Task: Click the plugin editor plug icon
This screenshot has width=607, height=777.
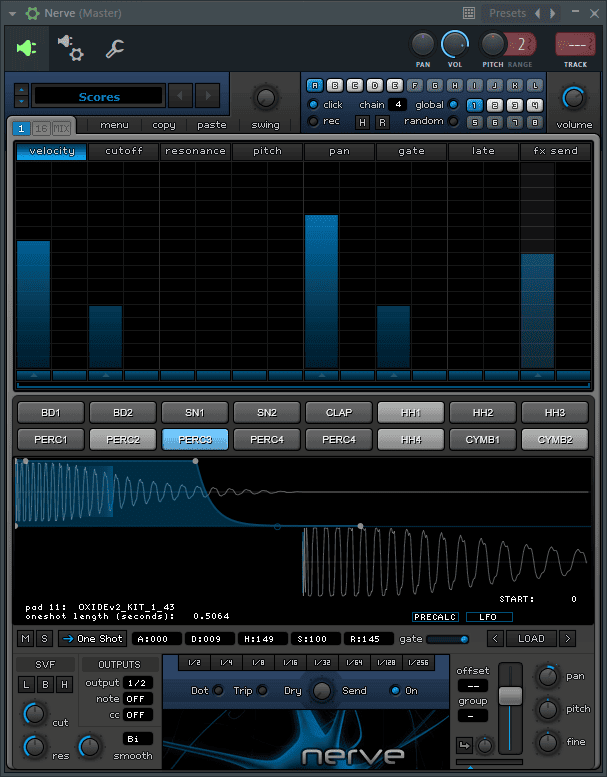Action: 27,48
